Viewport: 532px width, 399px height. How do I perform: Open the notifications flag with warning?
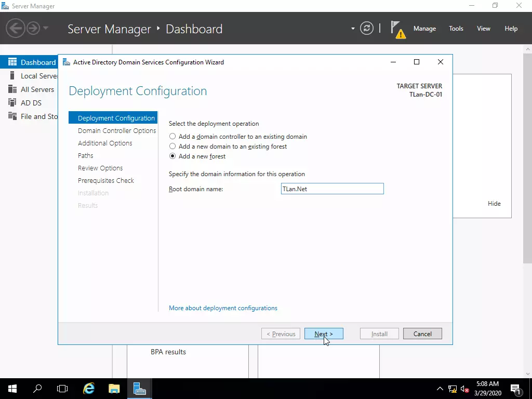[x=398, y=30]
